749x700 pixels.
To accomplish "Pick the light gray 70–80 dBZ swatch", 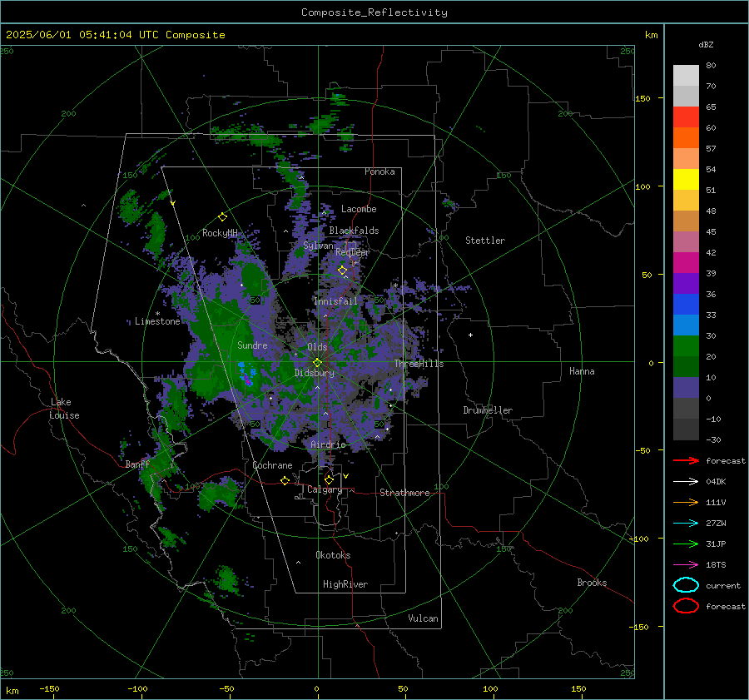I will tap(686, 76).
